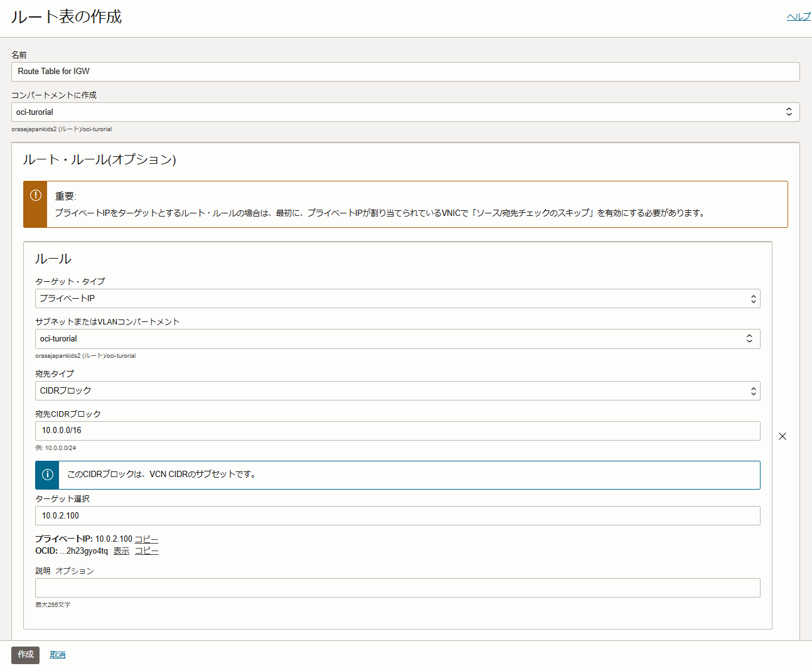The width and height of the screenshot is (812, 666).
Task: Expand the サブネットまたはVLANコンパートメント dropdown
Action: tap(397, 339)
